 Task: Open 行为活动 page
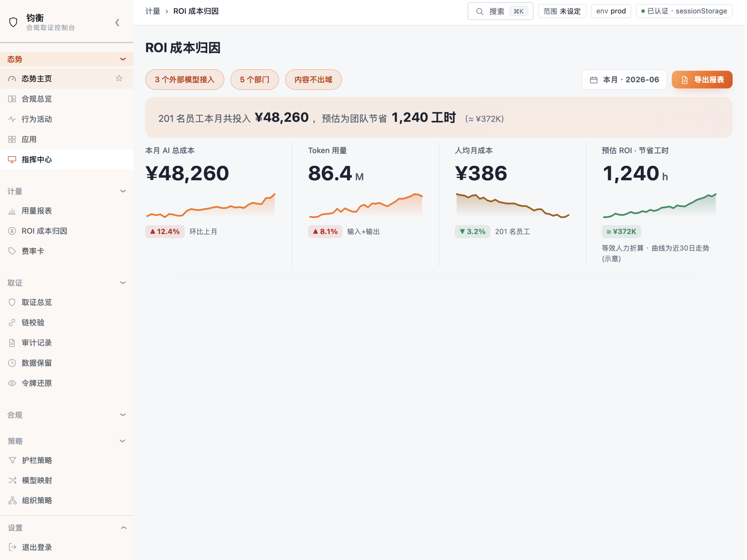(x=67, y=119)
